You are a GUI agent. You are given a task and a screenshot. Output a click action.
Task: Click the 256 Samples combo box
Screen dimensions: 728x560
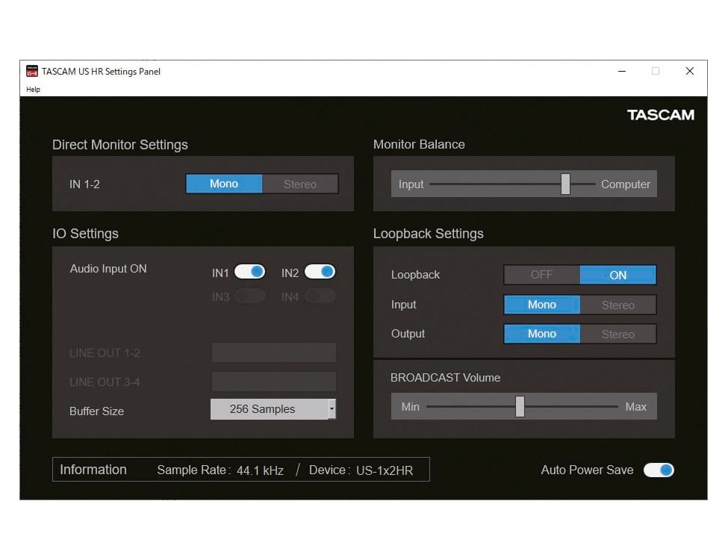point(262,409)
